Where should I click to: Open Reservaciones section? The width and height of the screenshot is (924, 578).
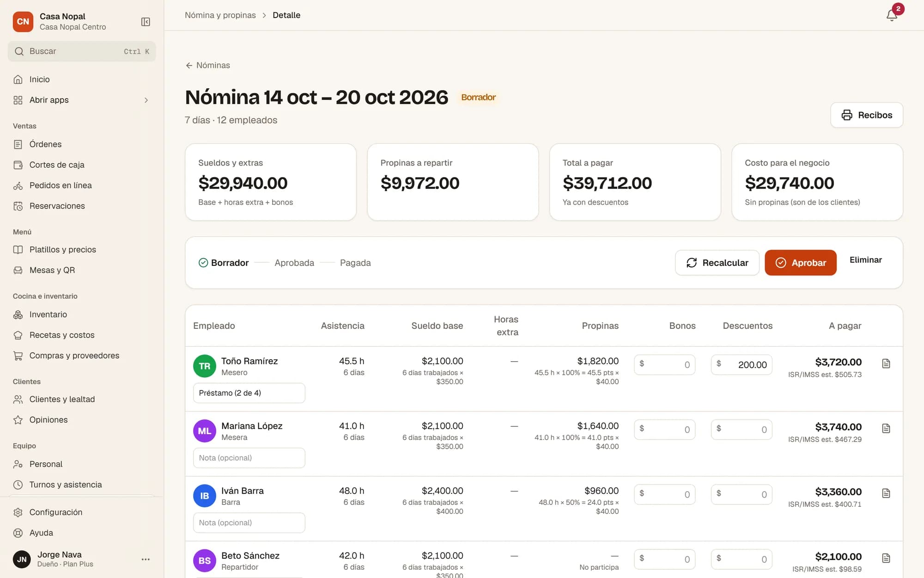pyautogui.click(x=82, y=206)
